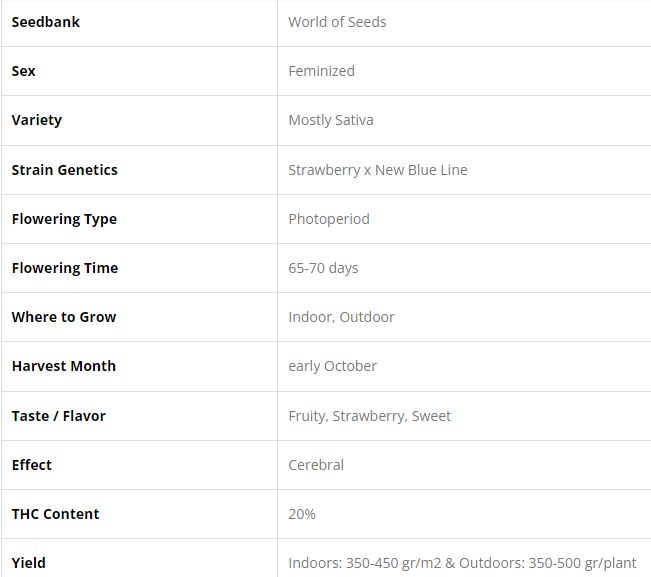
Task: Click the Variety row label
Action: (x=37, y=120)
